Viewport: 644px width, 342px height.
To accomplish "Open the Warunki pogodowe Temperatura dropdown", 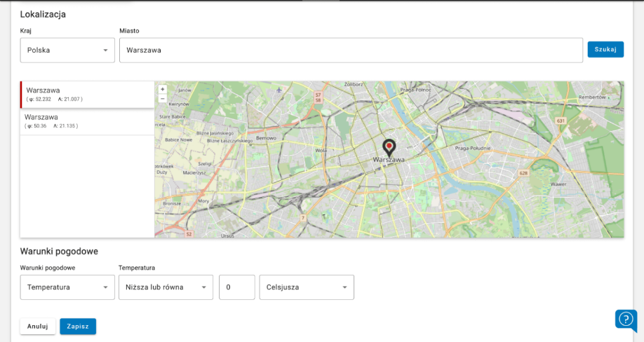I will (67, 287).
